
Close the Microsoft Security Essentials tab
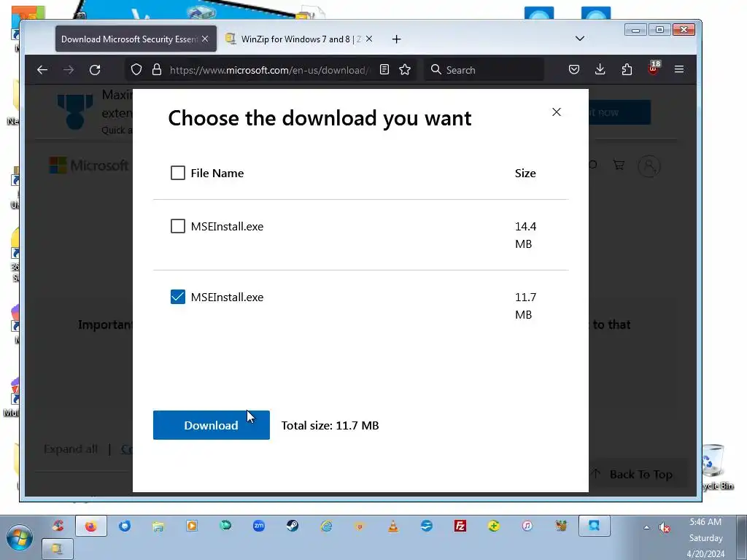click(x=205, y=39)
